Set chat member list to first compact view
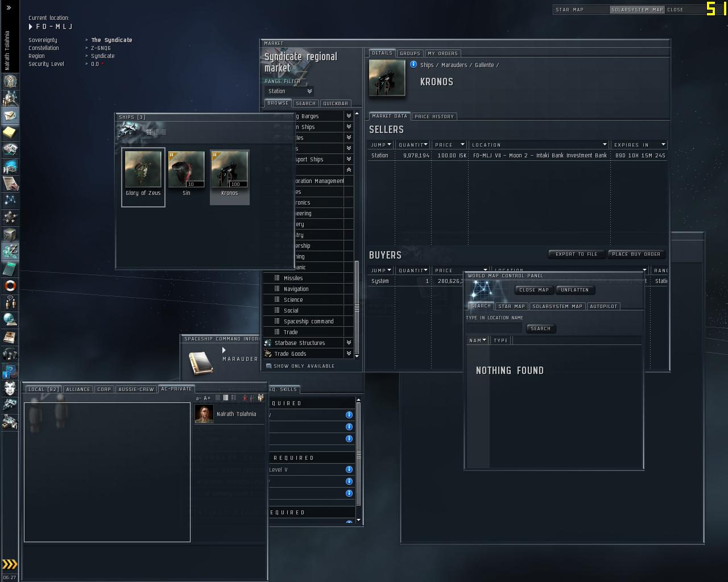 (x=218, y=398)
